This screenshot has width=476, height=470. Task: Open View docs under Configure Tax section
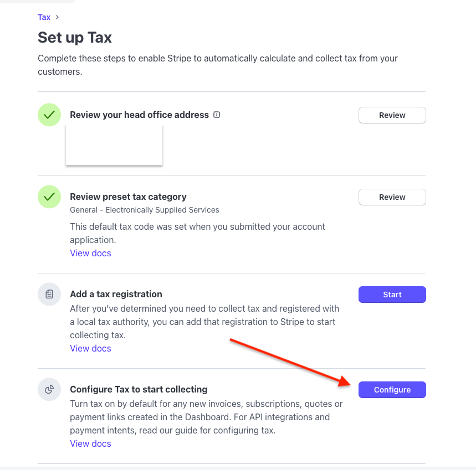(90, 443)
